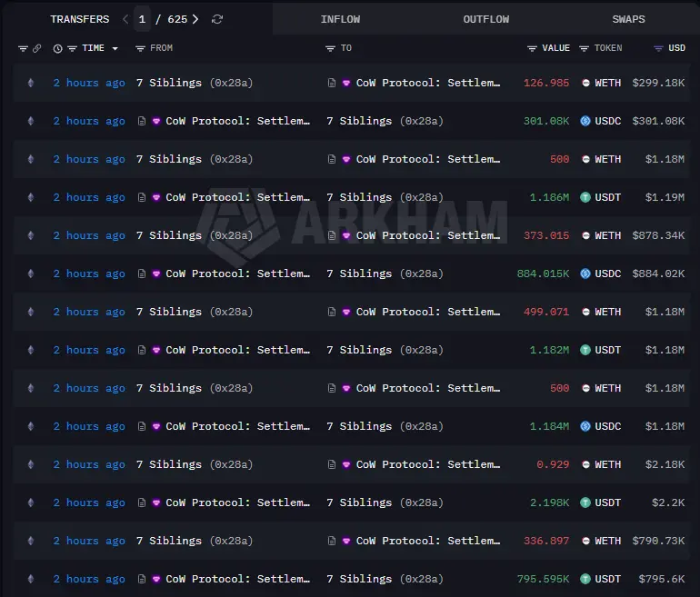This screenshot has width=700, height=597.
Task: Click the WETH token icon on $299.18K row
Action: 585,83
